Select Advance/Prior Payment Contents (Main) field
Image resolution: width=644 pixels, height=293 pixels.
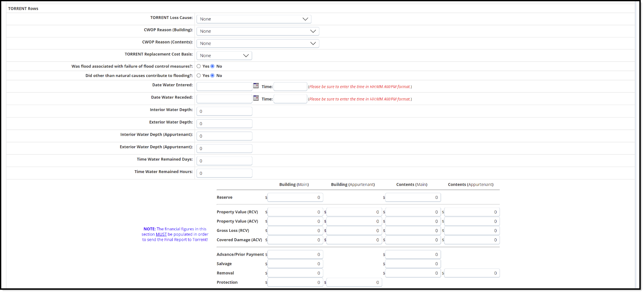tap(413, 254)
